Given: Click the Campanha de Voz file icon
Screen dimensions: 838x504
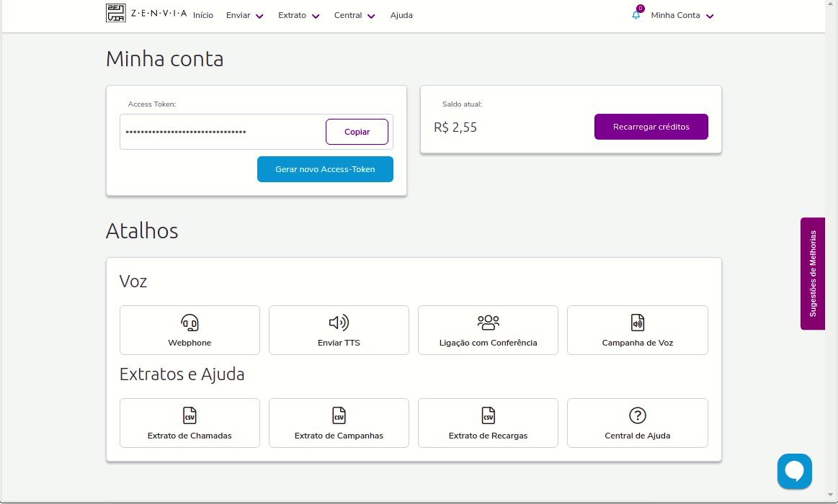Looking at the screenshot, I should click(x=638, y=323).
